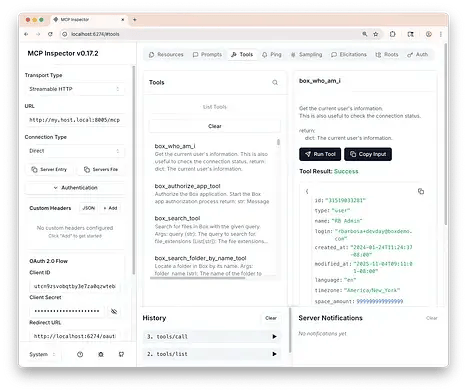Click the tools list vertical scrollbar
This screenshot has height=392, width=467.
click(278, 142)
